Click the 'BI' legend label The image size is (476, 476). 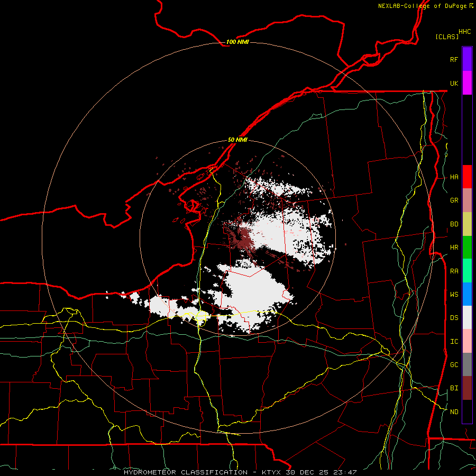454,388
